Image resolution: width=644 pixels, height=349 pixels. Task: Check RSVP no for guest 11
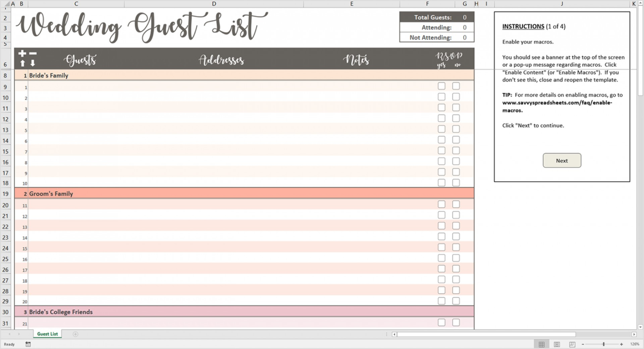tap(456, 204)
